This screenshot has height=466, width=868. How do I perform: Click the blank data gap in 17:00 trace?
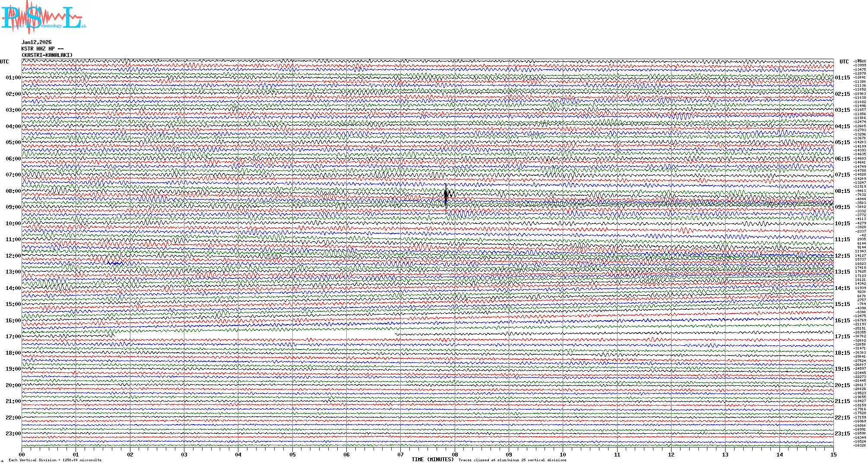point(255,334)
